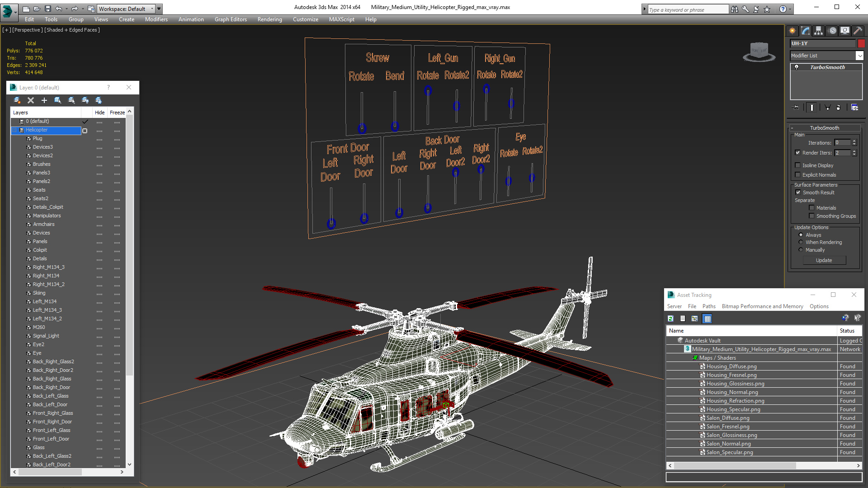Image resolution: width=868 pixels, height=488 pixels.
Task: Click Create New Layer icon in Layer toolbar
Action: point(17,100)
